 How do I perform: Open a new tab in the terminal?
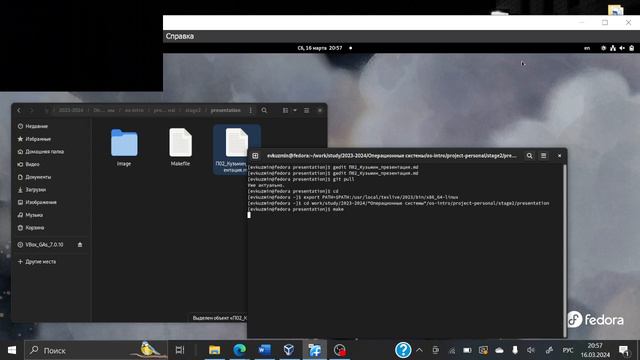click(255, 156)
